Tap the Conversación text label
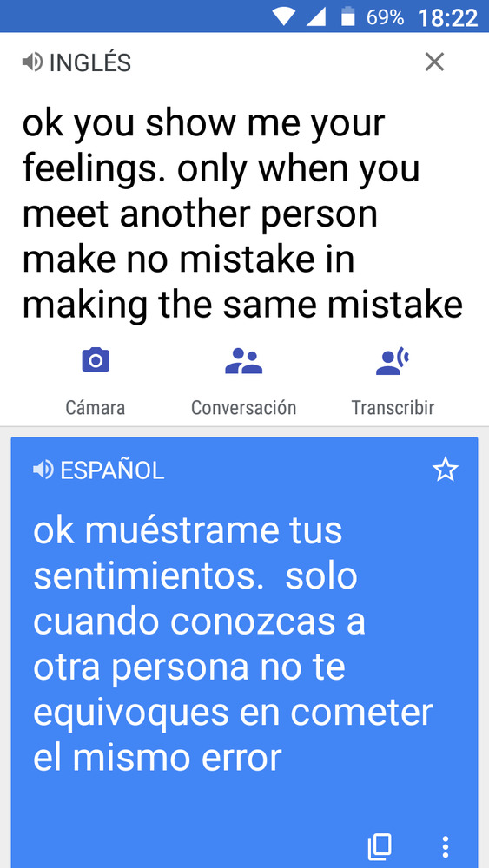This screenshot has height=868, width=489. click(x=244, y=408)
